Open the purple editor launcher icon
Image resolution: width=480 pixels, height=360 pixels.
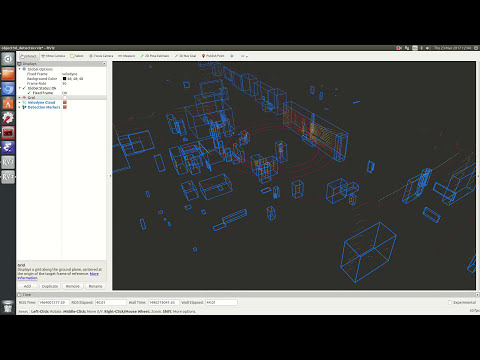[8, 147]
